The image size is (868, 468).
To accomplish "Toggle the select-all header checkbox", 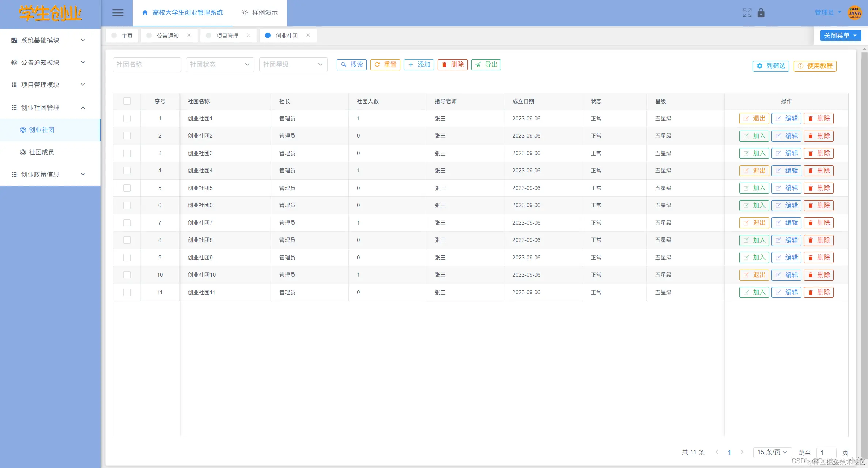I will 127,101.
